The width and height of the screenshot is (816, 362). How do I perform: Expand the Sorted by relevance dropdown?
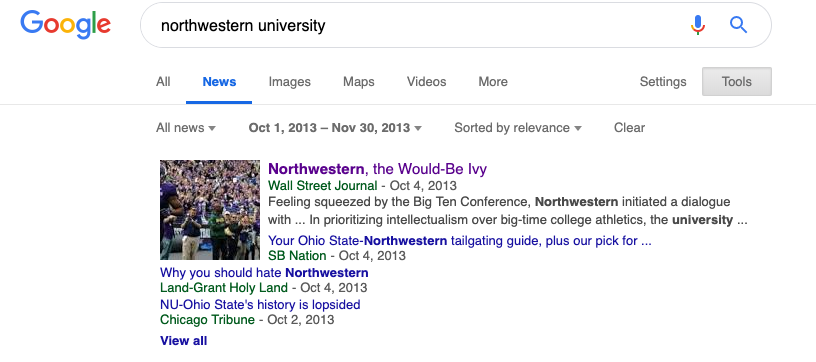518,128
